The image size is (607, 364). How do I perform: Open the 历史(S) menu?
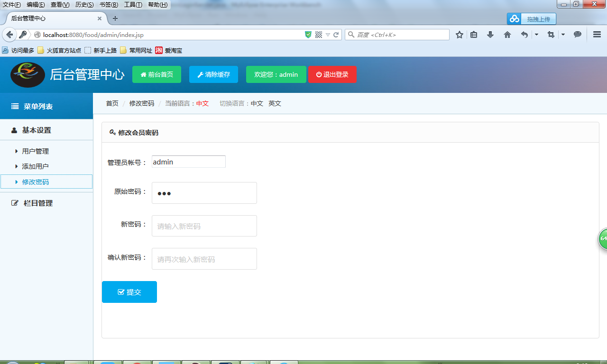tap(84, 5)
